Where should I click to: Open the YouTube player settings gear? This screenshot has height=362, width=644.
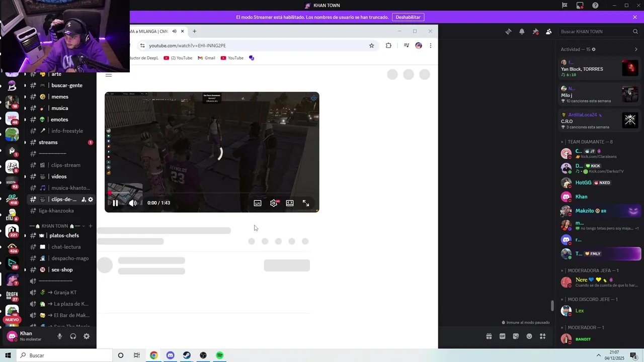coord(274,203)
